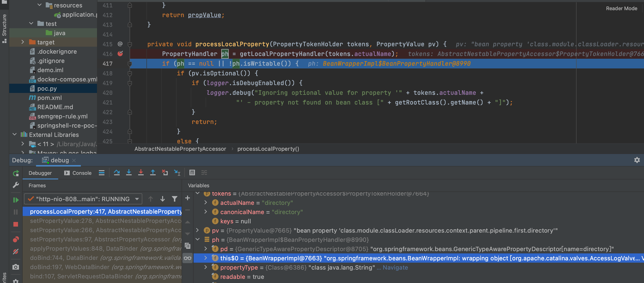Expand the < 11 > JDK library
Image resolution: width=644 pixels, height=283 pixels.
point(23,144)
